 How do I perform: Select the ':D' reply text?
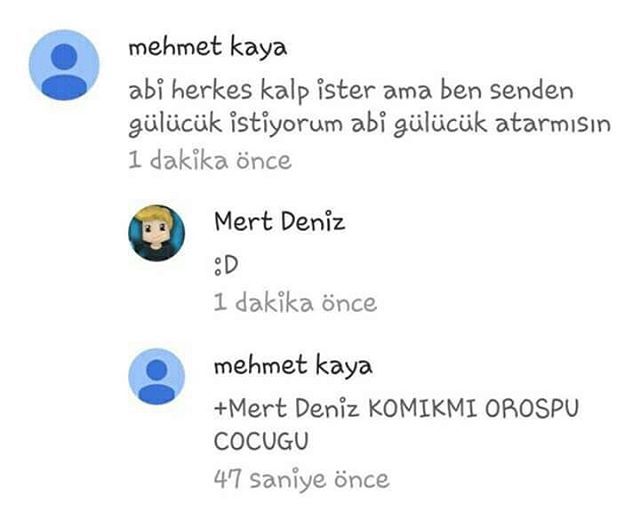click(226, 265)
